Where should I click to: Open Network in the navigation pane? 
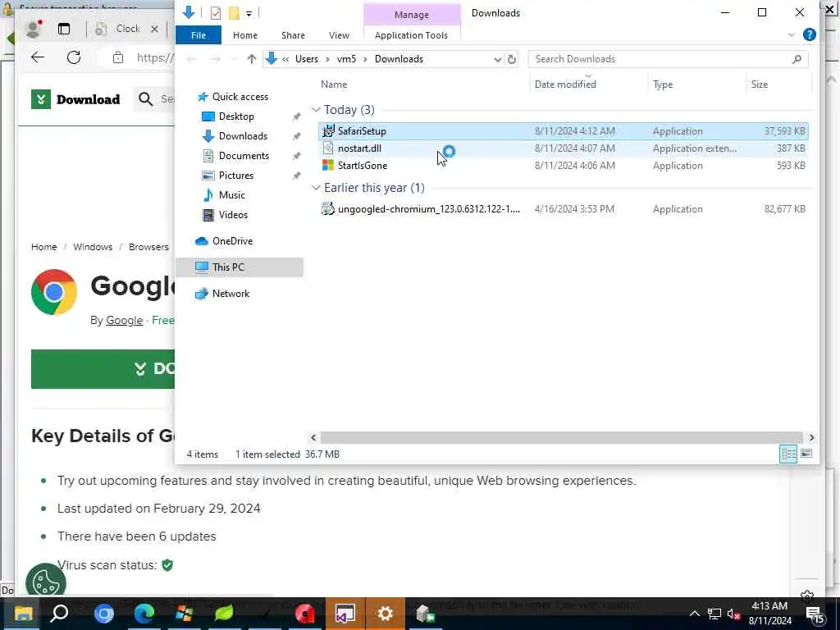231,294
